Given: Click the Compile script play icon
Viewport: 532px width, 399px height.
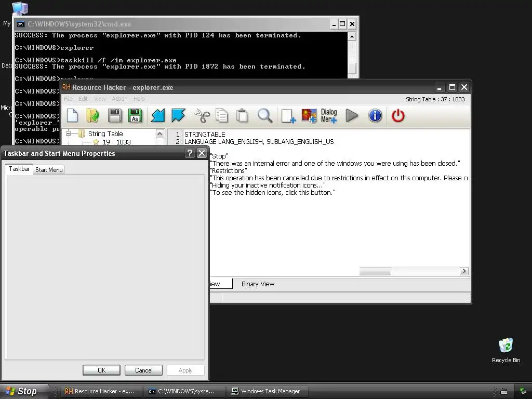Looking at the screenshot, I should pyautogui.click(x=352, y=116).
